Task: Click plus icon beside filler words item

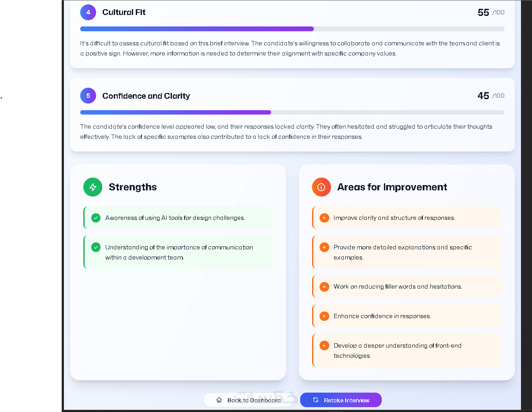Action: tap(324, 286)
